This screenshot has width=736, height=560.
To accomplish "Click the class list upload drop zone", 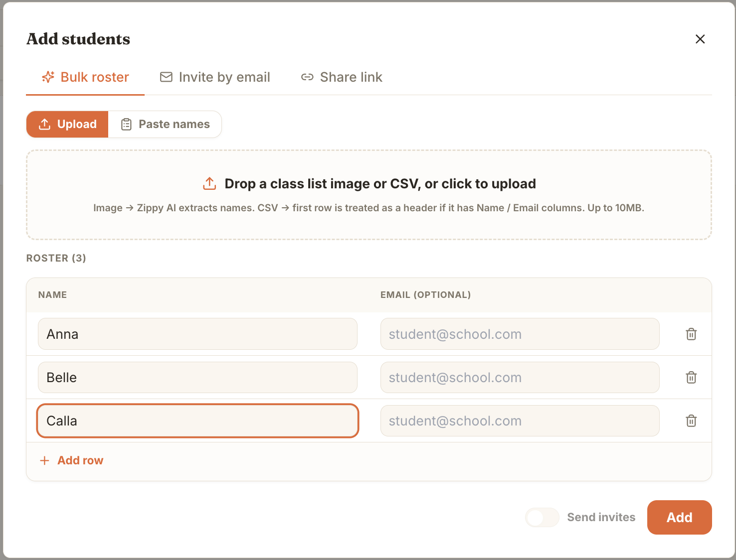I will [x=369, y=195].
